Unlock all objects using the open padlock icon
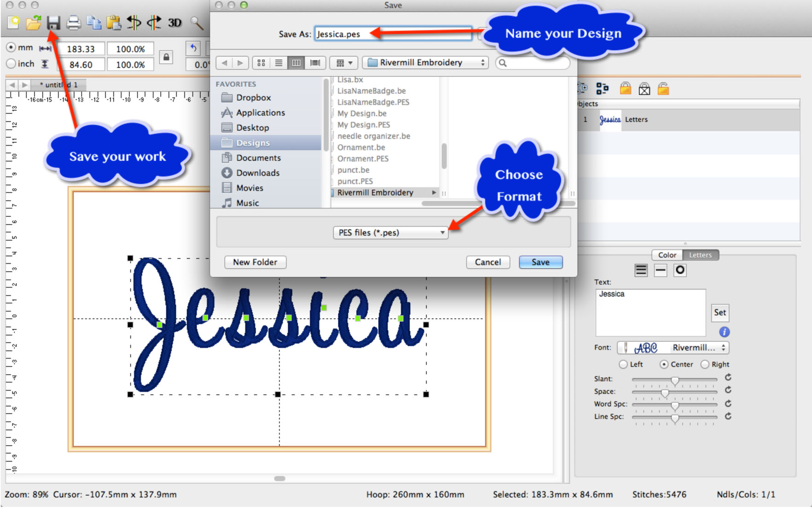 664,88
